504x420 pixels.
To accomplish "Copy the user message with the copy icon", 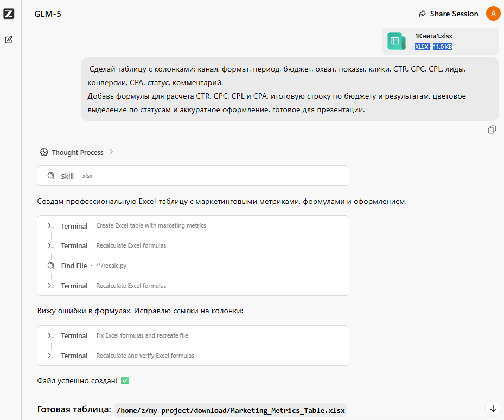I will pos(492,130).
